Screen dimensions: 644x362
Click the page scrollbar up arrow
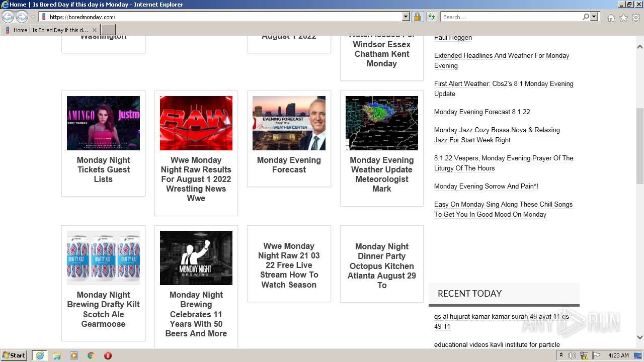tap(639, 47)
